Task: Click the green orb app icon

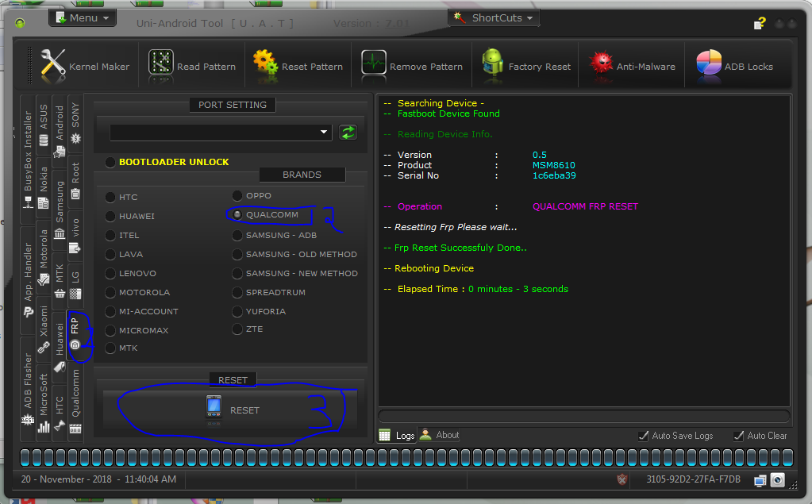Action: 20,23
